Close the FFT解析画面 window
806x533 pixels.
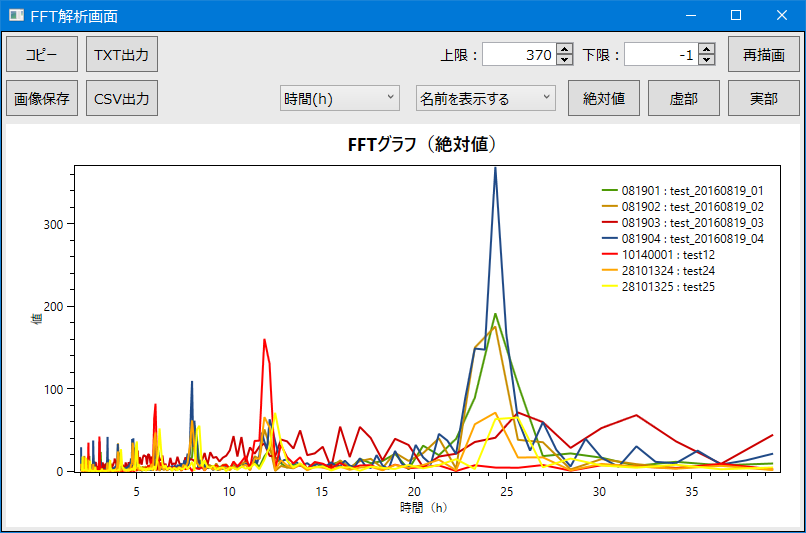click(x=782, y=15)
